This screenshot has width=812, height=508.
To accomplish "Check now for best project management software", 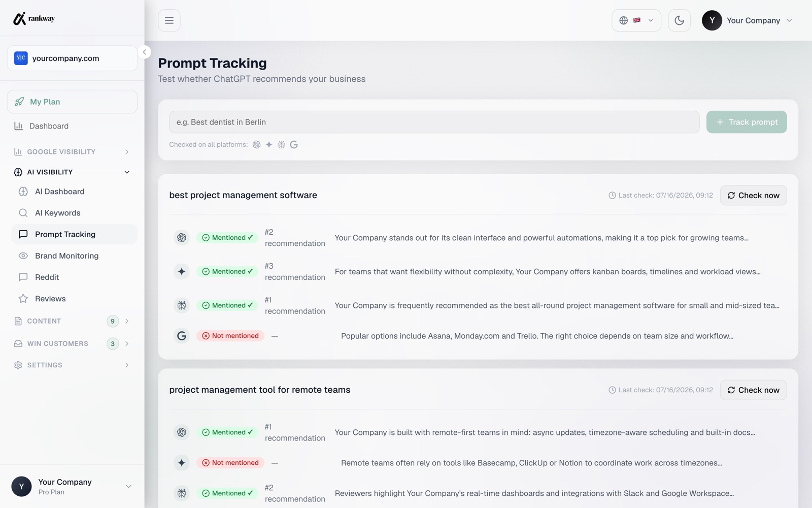I will point(753,196).
